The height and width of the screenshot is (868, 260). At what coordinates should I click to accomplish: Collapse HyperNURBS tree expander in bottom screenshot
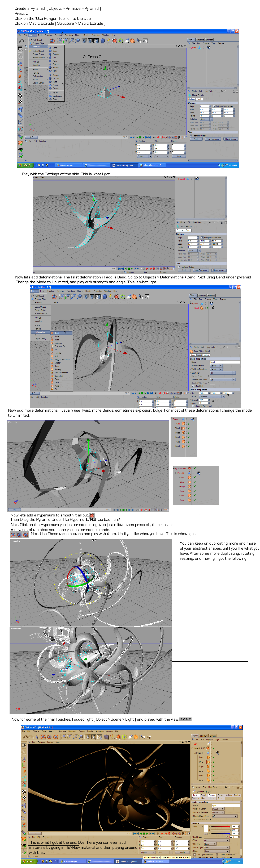pos(192,748)
